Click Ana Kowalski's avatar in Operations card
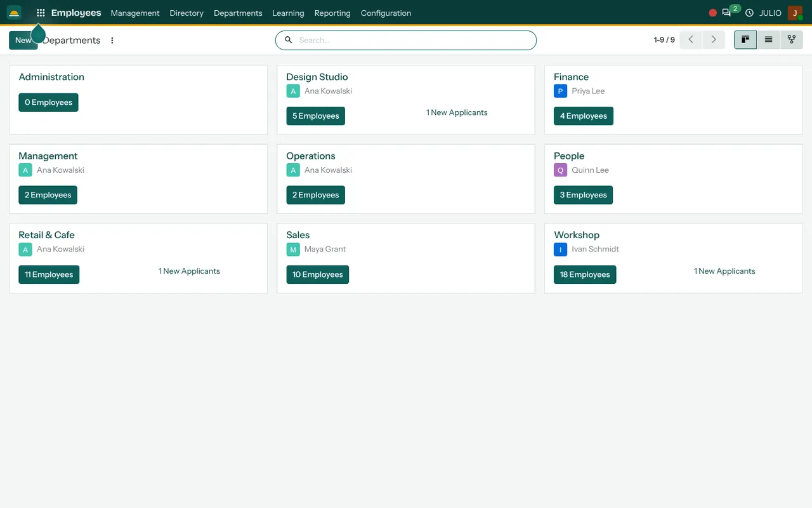Image resolution: width=812 pixels, height=508 pixels. (x=293, y=170)
